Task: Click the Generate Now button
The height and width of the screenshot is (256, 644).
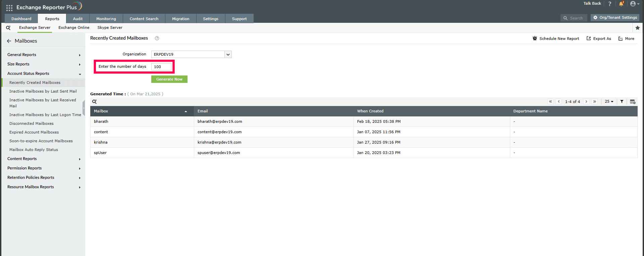Action: [169, 79]
